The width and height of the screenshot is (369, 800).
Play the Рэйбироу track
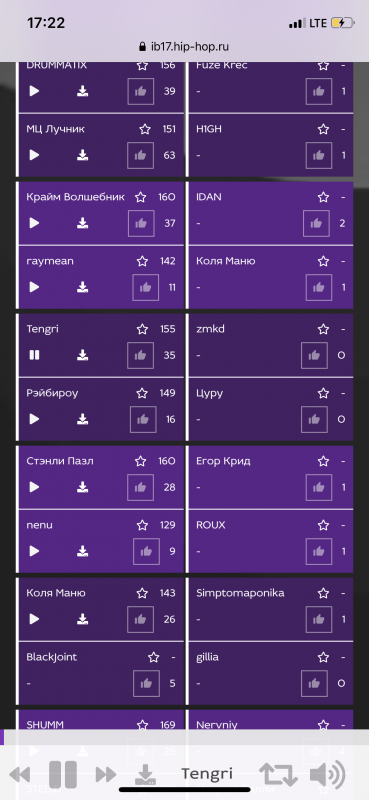[34, 419]
